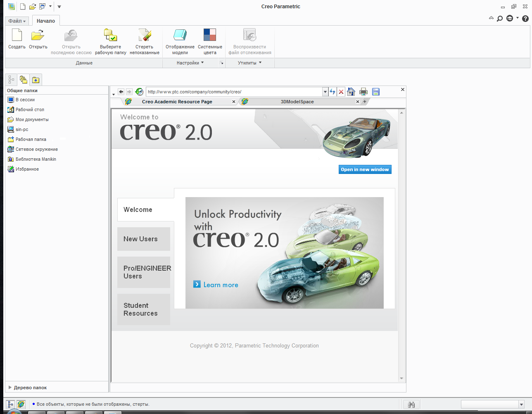Open the browser options dropdown arrow left of Back
The height and width of the screenshot is (414, 532).
pyautogui.click(x=114, y=95)
